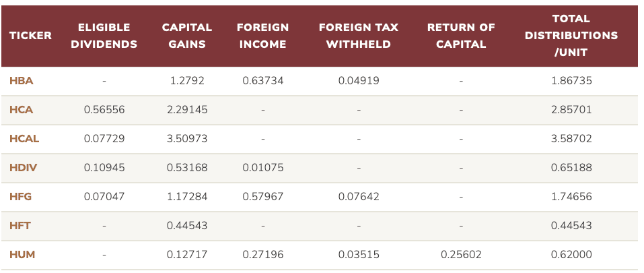Viewport: 644px width, 273px height.
Task: Click the Capital Gains column header
Action: [x=187, y=36]
